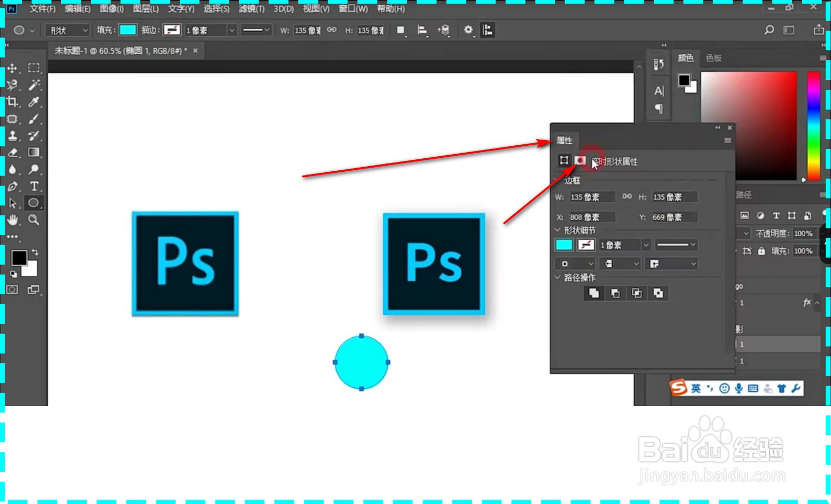
Task: Open the tool preset picker arrow
Action: coord(32,31)
